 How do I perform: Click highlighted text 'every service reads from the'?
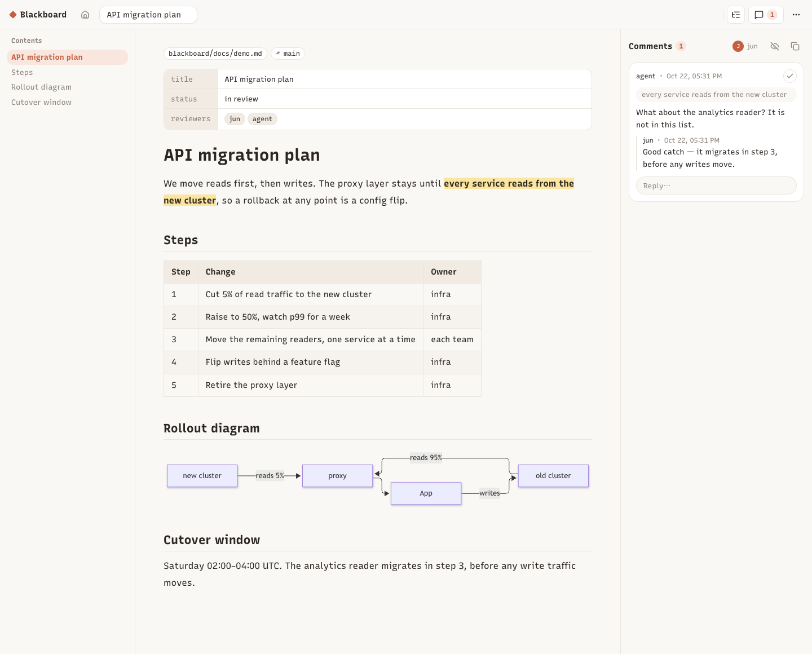[x=509, y=183]
